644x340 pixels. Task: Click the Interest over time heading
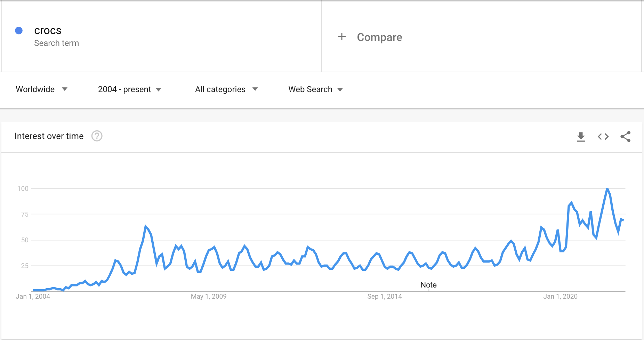(x=49, y=136)
